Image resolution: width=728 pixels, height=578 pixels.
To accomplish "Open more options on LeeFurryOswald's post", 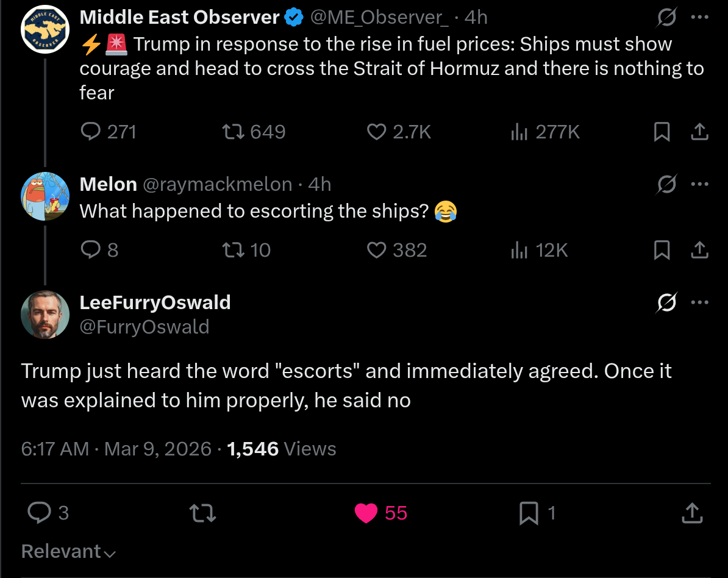I will (699, 302).
